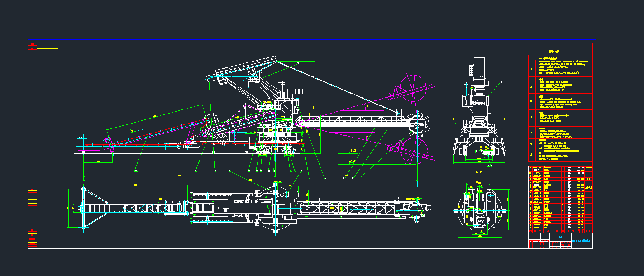
Task: Click the section marker A left of front view
Action: pos(454,120)
